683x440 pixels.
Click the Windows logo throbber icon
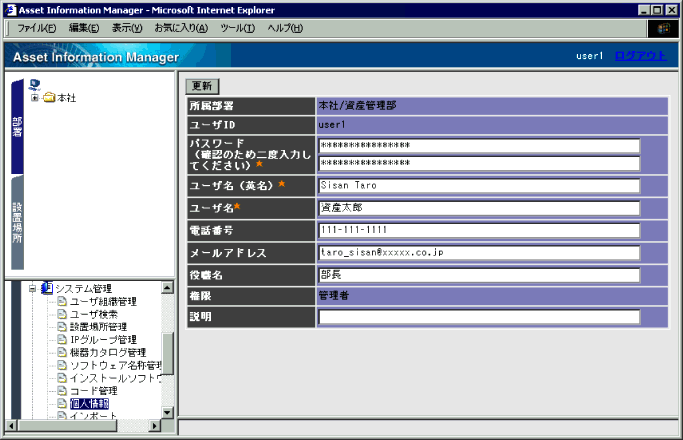(x=663, y=29)
